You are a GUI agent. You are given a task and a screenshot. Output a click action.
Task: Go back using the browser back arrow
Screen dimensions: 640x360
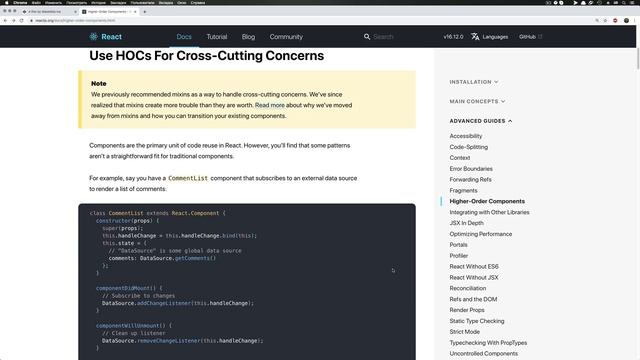(x=5, y=20)
